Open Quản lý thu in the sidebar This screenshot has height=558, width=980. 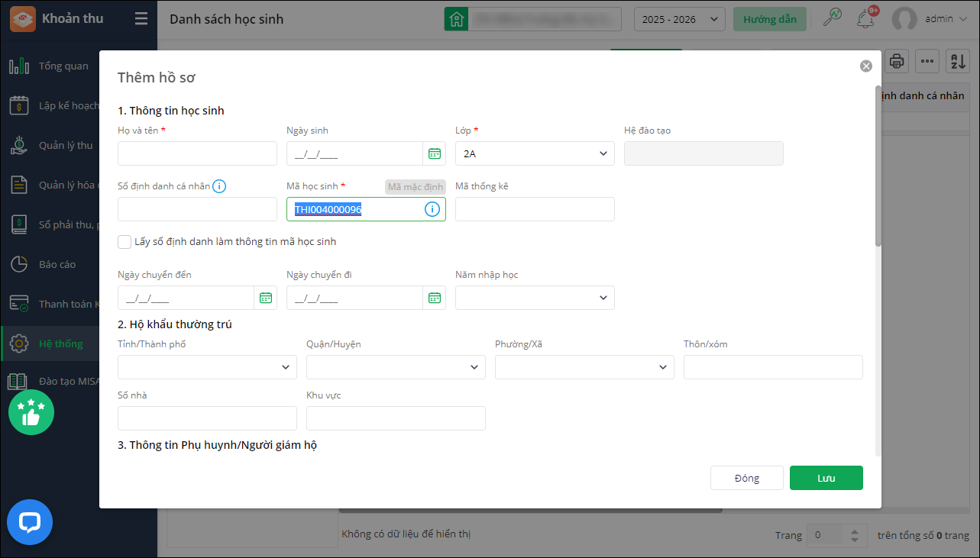pyautogui.click(x=66, y=145)
